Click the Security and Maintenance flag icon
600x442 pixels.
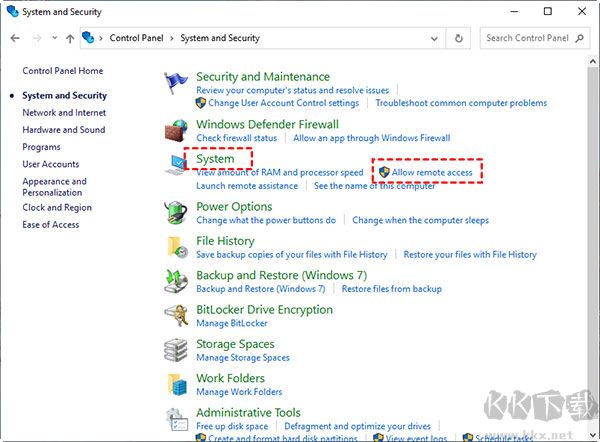(x=177, y=83)
